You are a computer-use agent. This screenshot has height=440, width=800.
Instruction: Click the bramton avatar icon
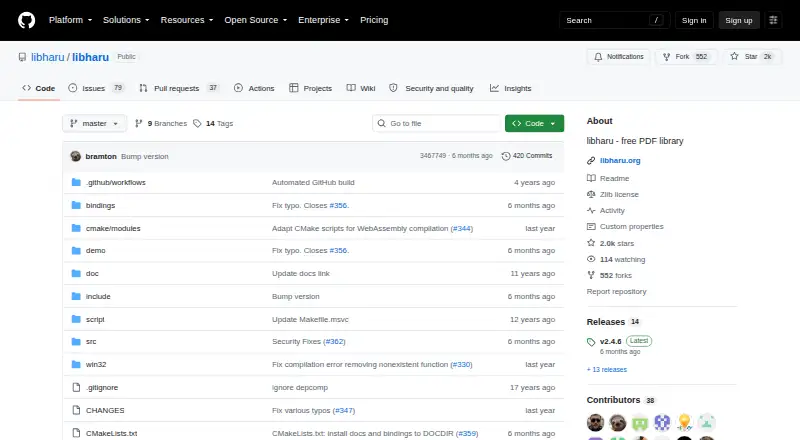(x=76, y=156)
